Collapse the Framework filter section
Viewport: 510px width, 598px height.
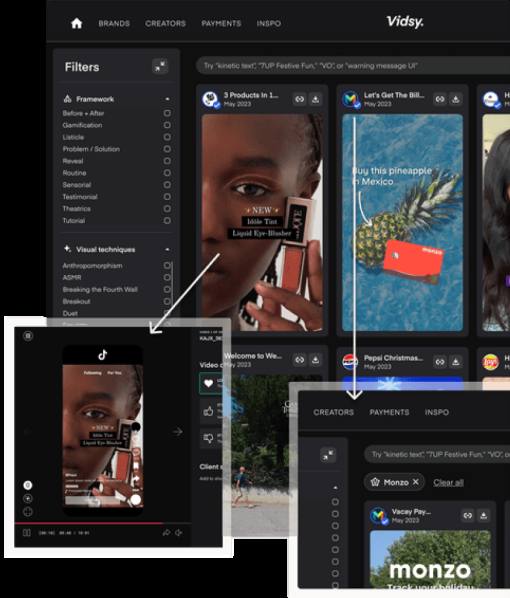tap(167, 99)
